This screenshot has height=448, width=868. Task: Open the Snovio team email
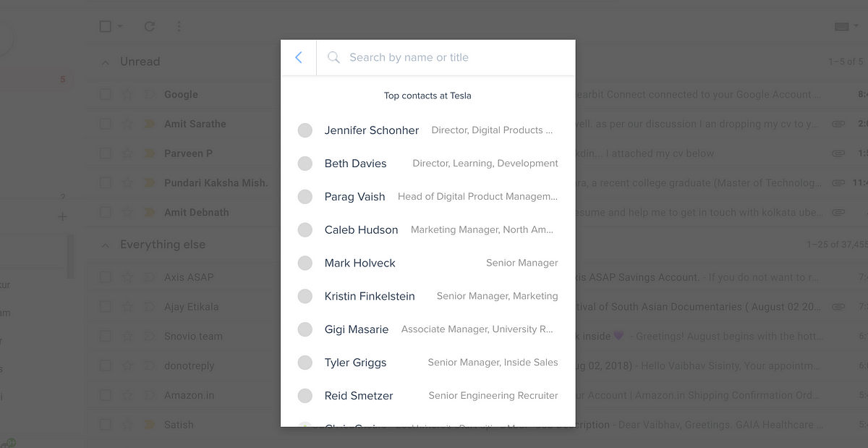pos(193,337)
